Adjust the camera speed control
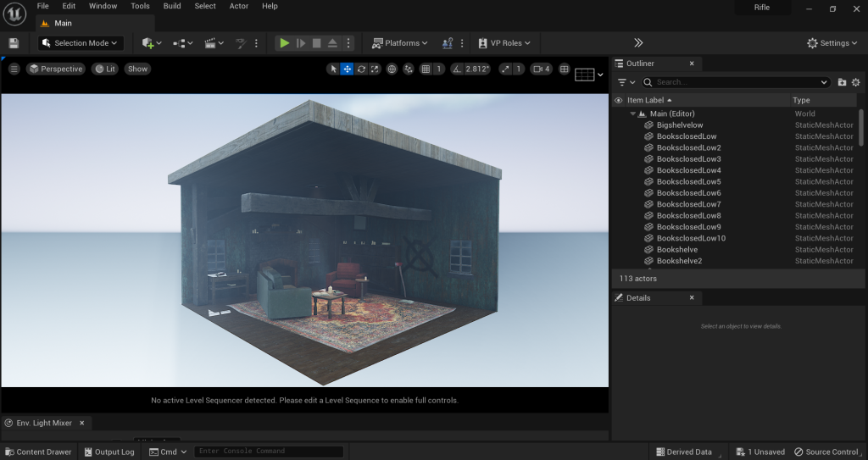The height and width of the screenshot is (460, 868). click(x=541, y=69)
